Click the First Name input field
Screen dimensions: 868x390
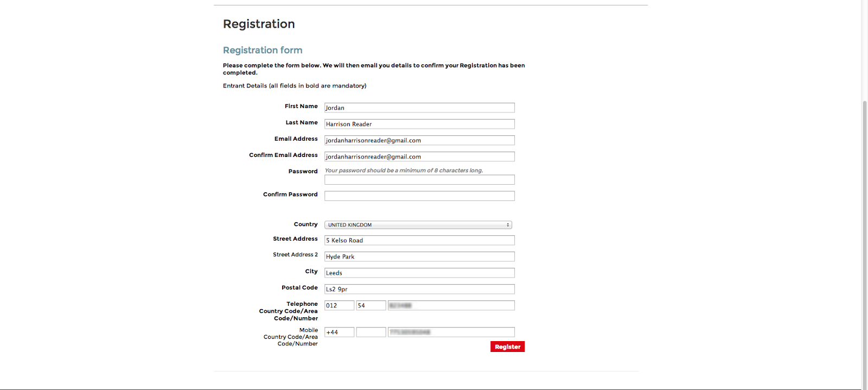pyautogui.click(x=419, y=108)
